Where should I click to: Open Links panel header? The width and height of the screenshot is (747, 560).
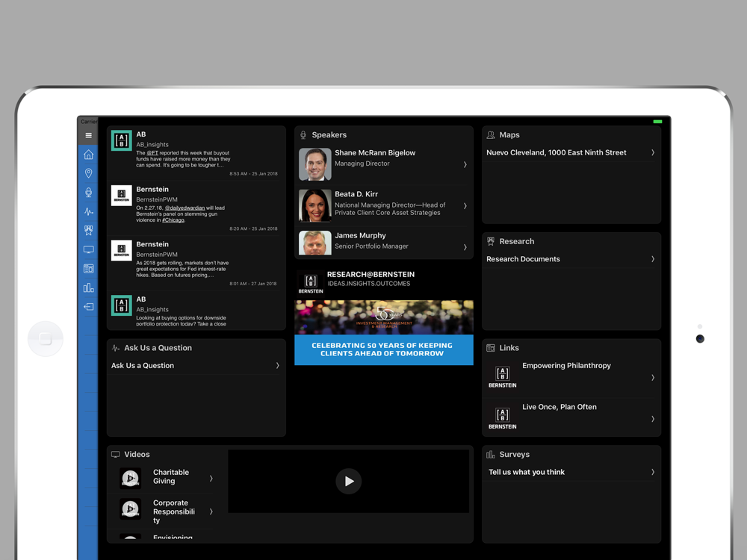coord(509,348)
